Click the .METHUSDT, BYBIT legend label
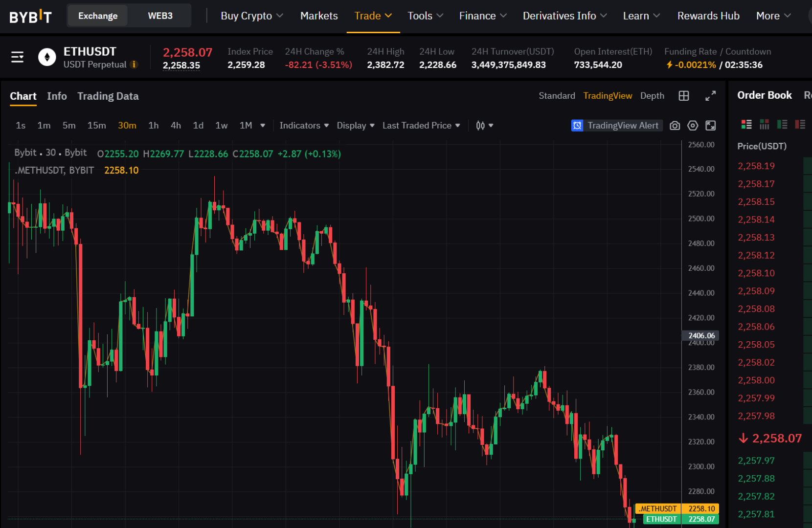Viewport: 812px width, 528px height. click(54, 170)
